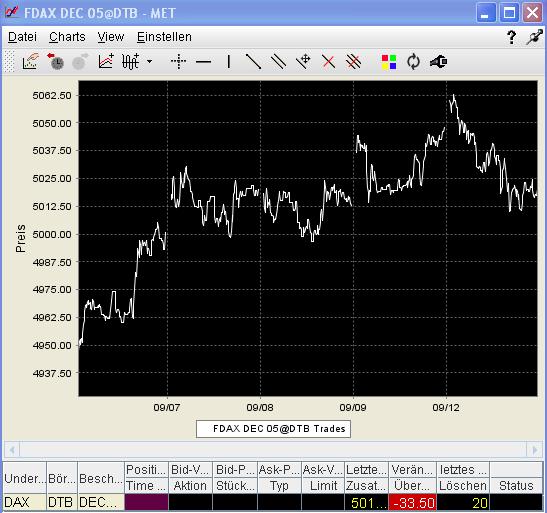Image resolution: width=547 pixels, height=513 pixels.
Task: Click the Ask-P... column header
Action: pyautogui.click(x=279, y=470)
